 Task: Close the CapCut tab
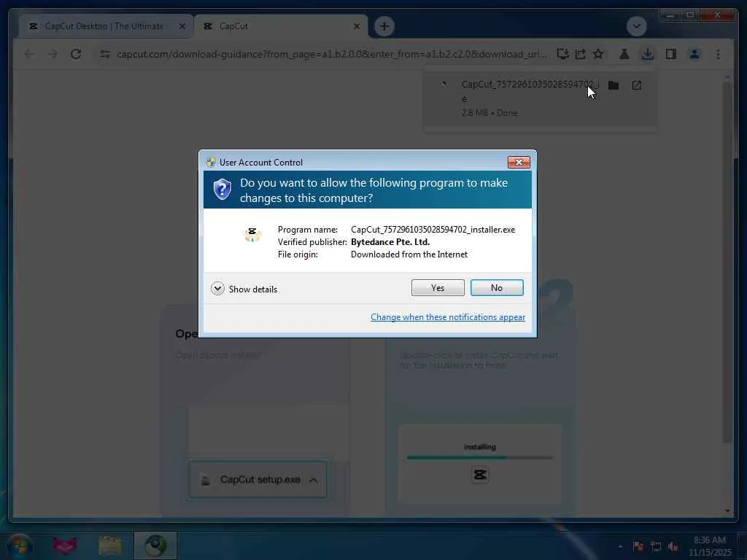pos(356,26)
